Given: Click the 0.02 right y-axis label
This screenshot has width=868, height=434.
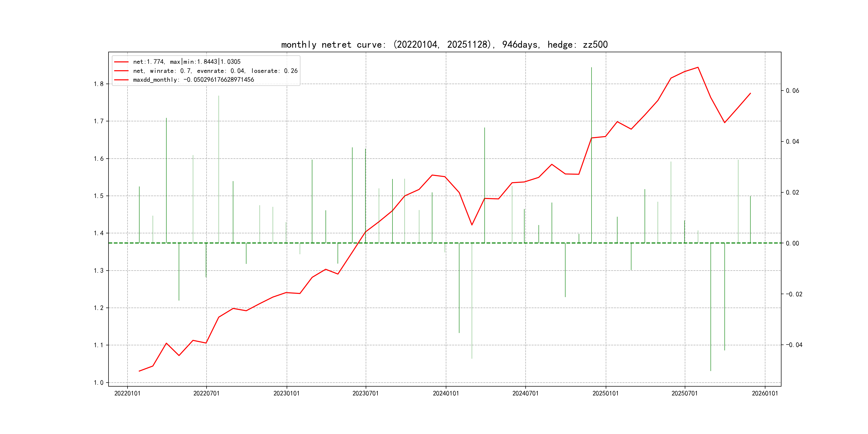Looking at the screenshot, I should (x=792, y=192).
